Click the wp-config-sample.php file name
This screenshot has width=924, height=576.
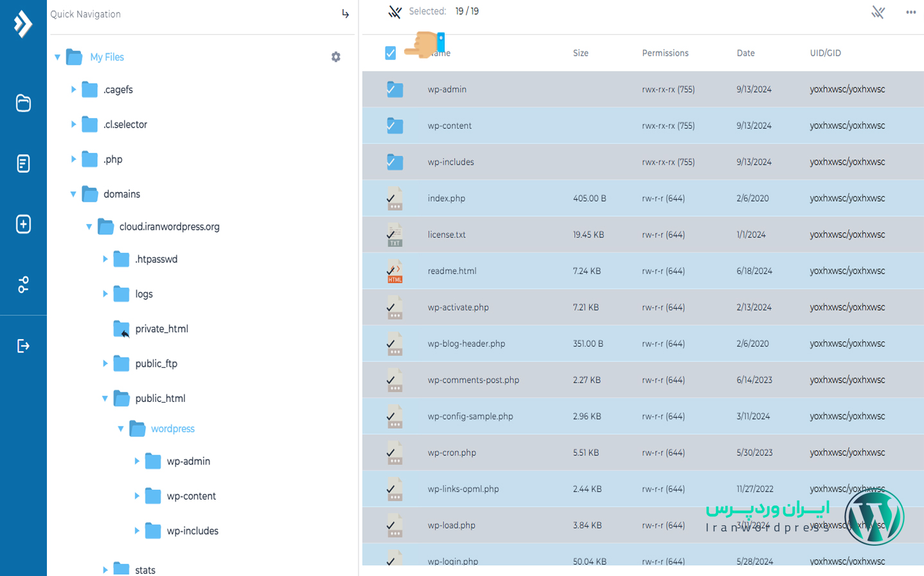click(470, 416)
